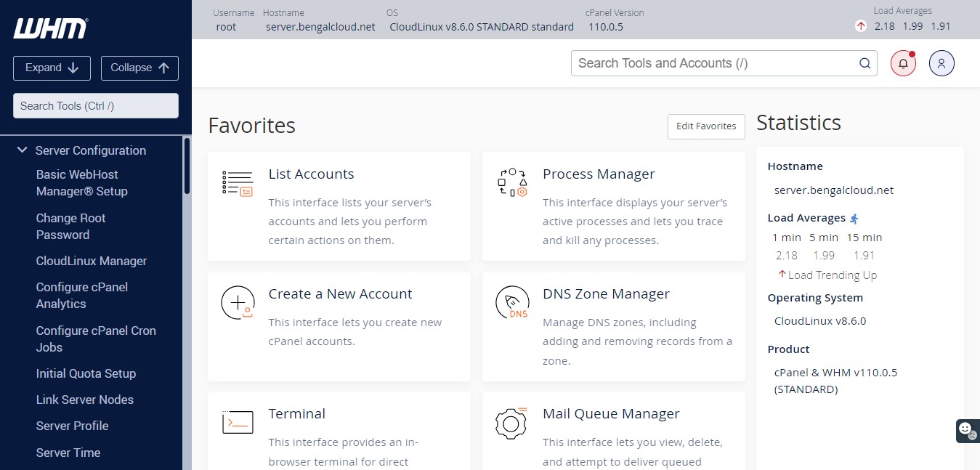Open the Server Time link
980x470 pixels.
coord(68,453)
